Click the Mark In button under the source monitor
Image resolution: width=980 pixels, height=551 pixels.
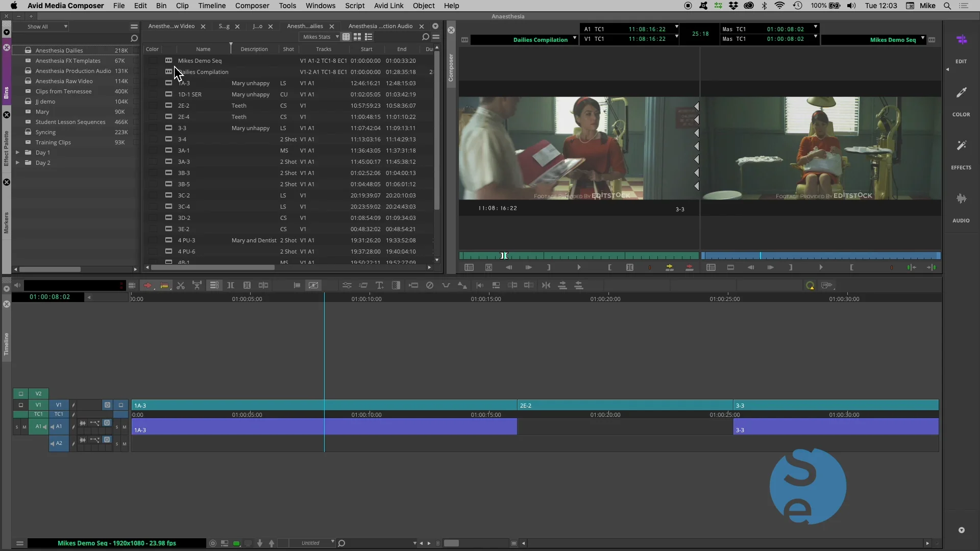pyautogui.click(x=609, y=267)
